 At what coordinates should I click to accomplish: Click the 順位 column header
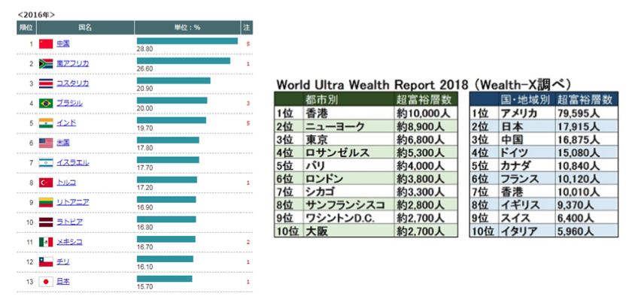coord(26,28)
